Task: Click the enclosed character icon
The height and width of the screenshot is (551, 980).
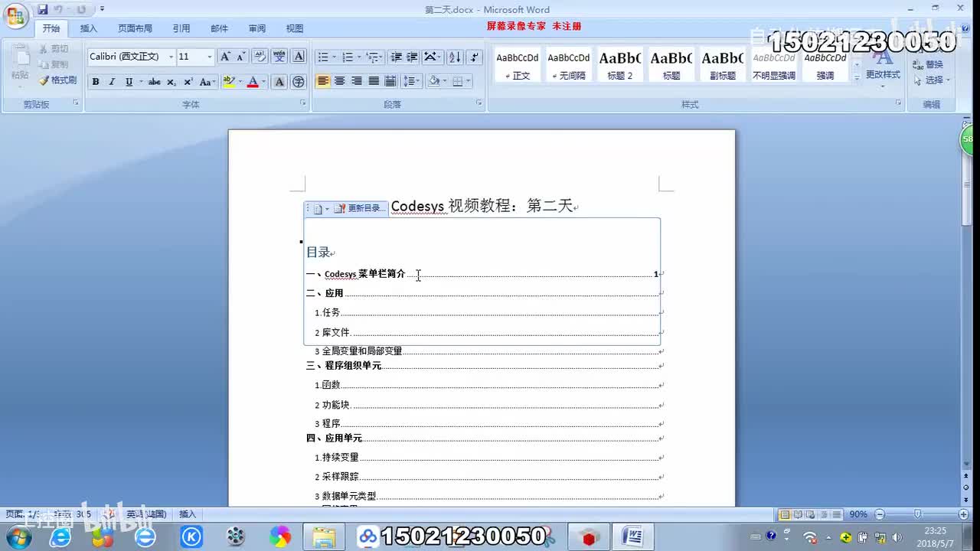Action: tap(299, 82)
